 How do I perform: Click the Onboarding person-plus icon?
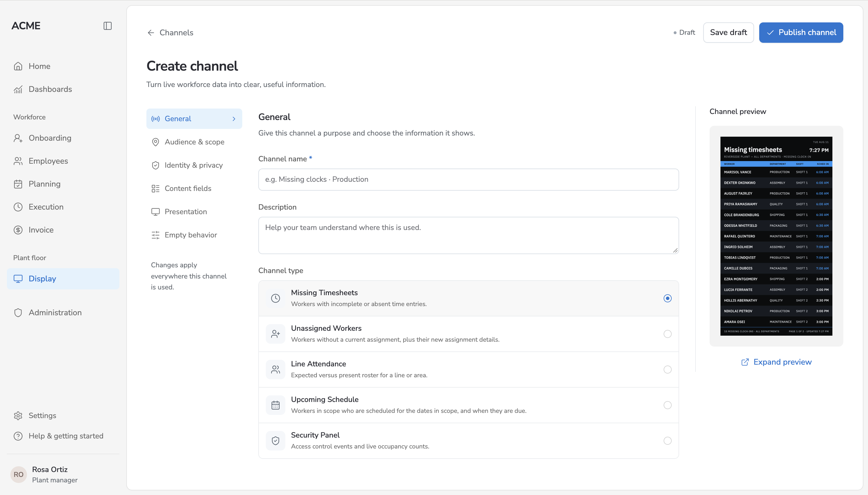[x=18, y=138]
